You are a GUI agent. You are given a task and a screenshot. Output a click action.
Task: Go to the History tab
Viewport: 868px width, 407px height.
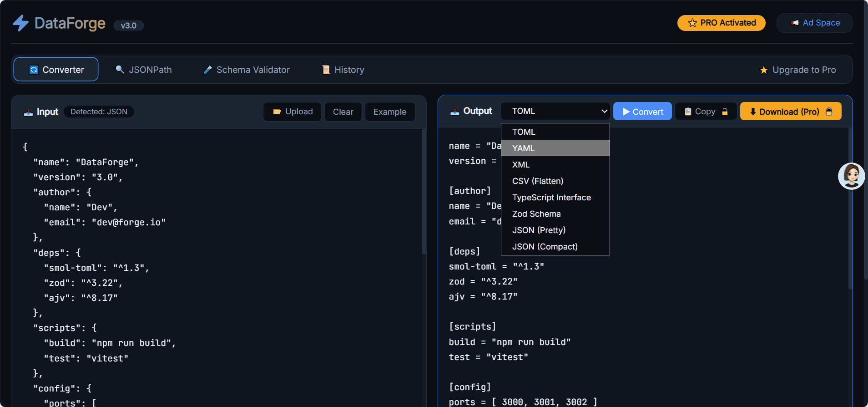point(343,70)
